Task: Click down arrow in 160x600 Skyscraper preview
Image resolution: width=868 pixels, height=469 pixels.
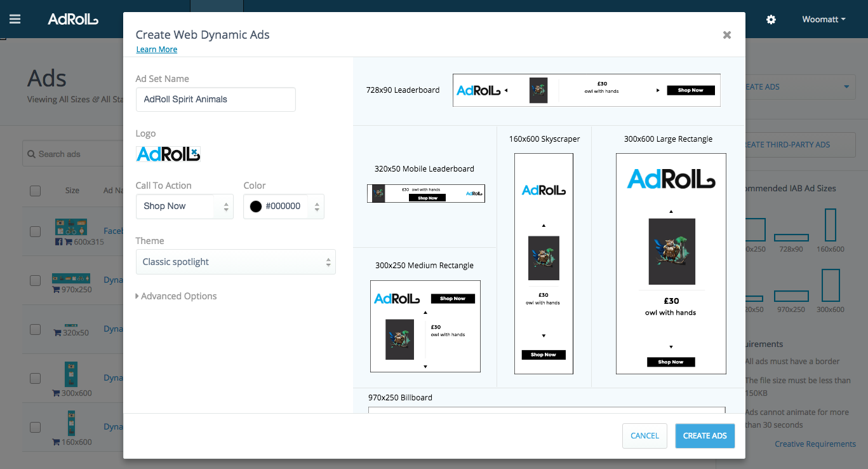Action: 544,336
